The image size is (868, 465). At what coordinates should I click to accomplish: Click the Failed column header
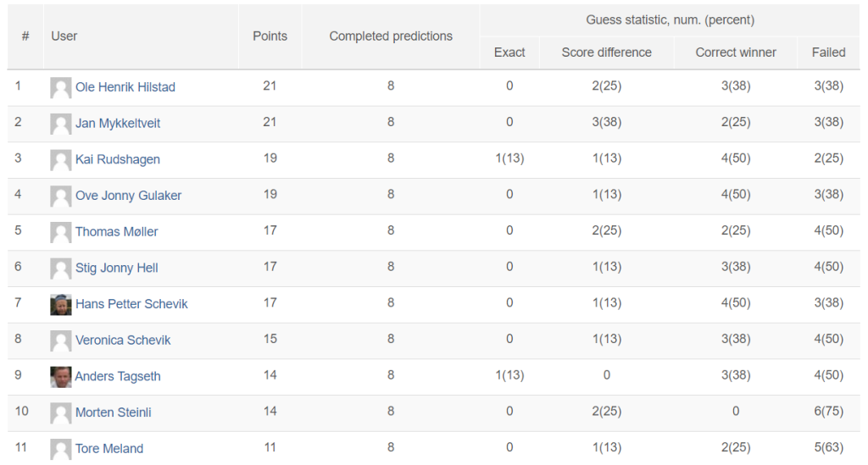coord(829,53)
